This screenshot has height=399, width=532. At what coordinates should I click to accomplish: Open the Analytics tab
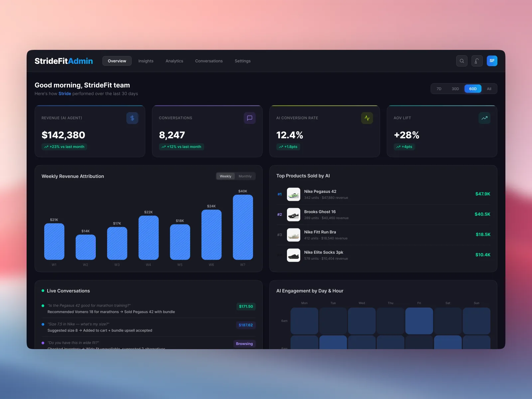(x=175, y=61)
